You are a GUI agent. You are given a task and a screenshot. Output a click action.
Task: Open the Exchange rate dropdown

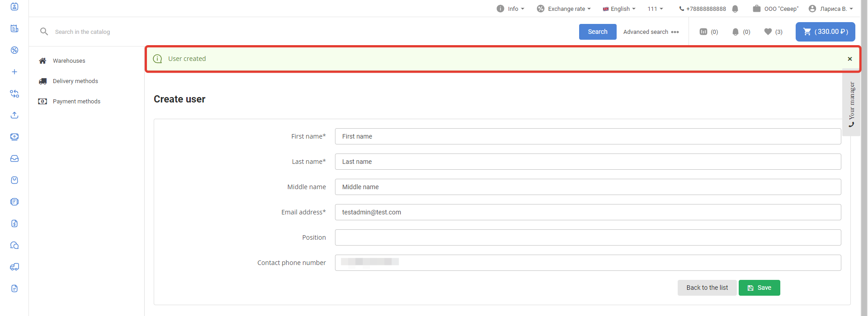[564, 9]
